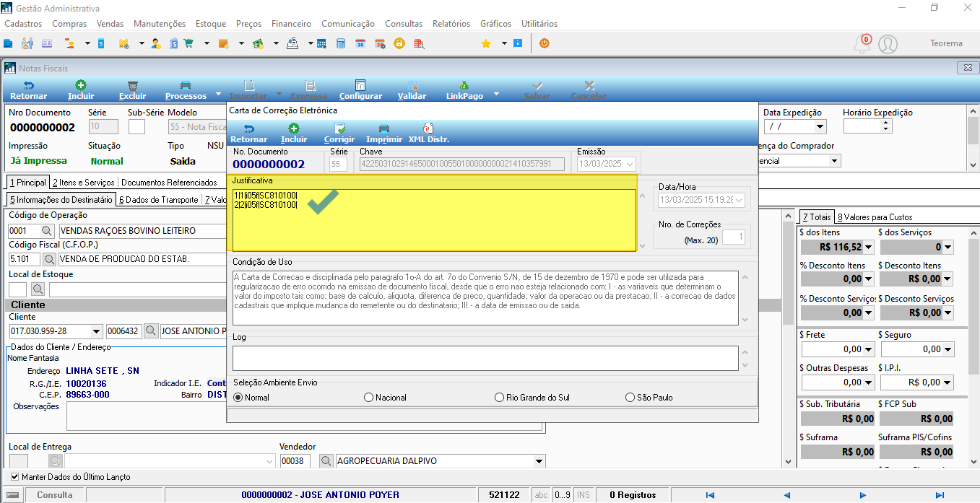Click search button next to Código Fiscal 5.101
The height and width of the screenshot is (503, 980).
coord(49,258)
